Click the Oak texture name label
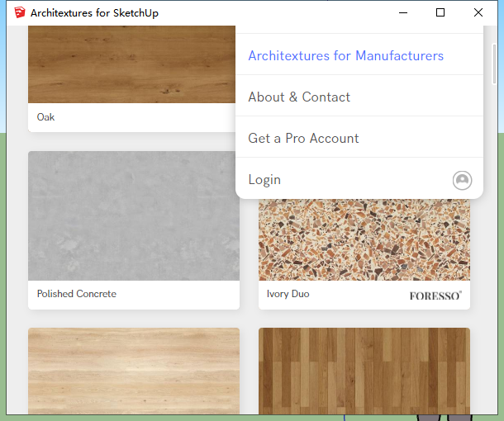This screenshot has width=504, height=421. (x=45, y=117)
